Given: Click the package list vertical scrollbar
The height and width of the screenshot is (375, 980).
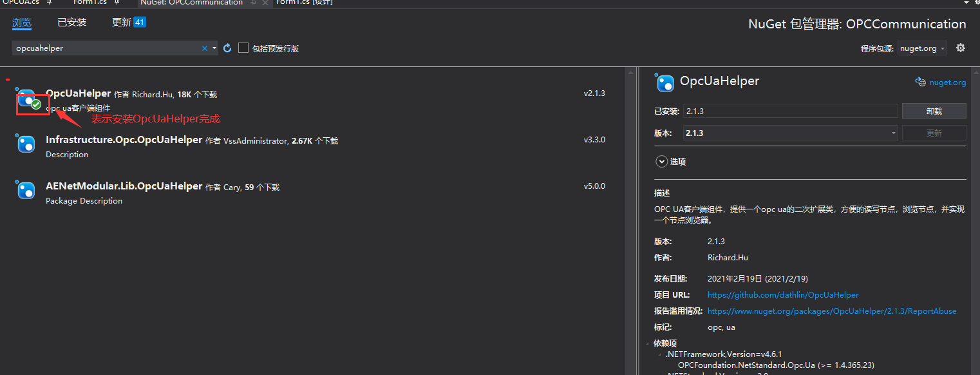Looking at the screenshot, I should 630,221.
